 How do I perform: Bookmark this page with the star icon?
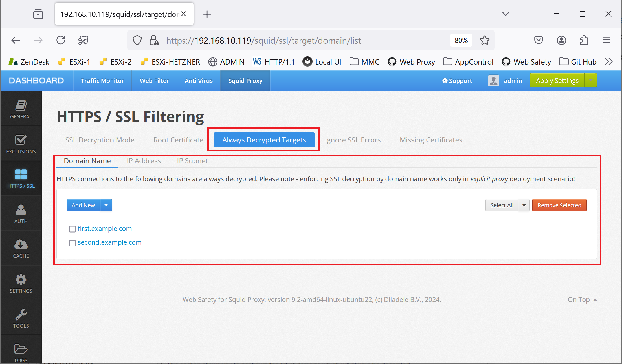tap(485, 40)
